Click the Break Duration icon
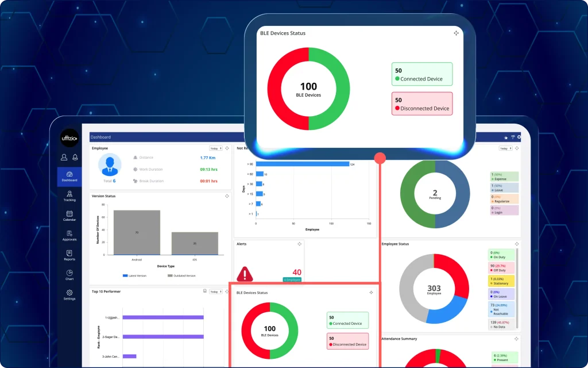 coord(135,181)
